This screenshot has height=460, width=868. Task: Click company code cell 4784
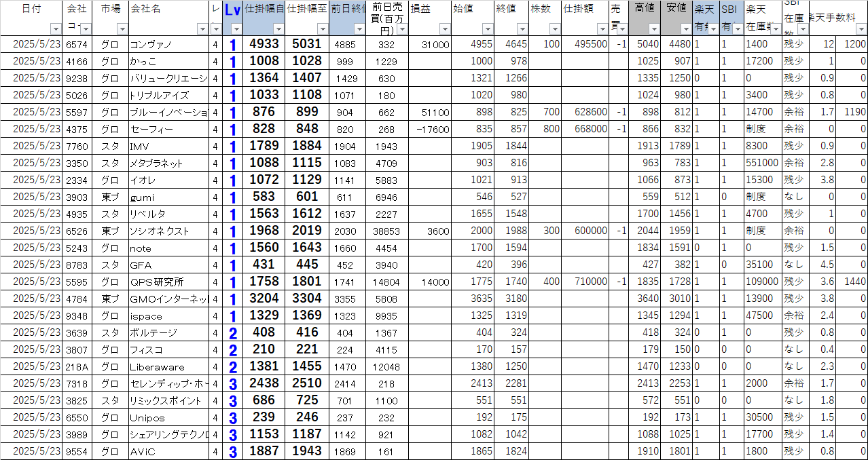click(77, 299)
